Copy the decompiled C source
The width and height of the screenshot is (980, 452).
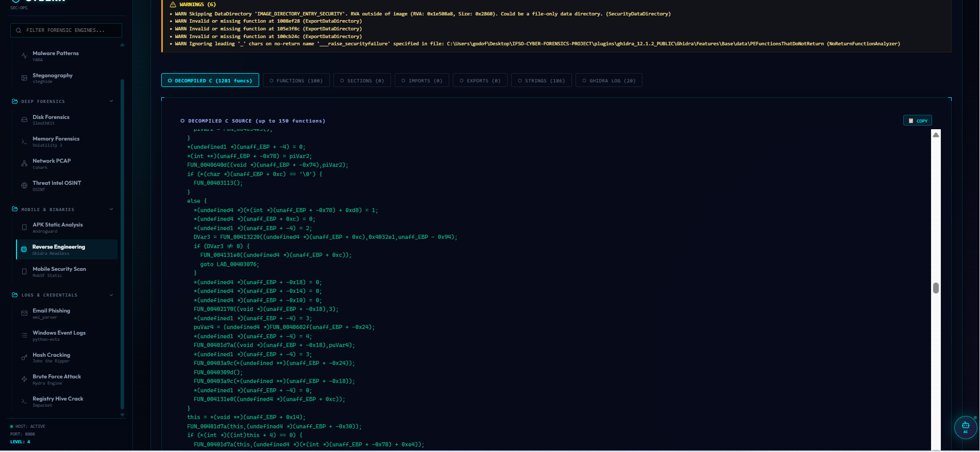click(x=918, y=121)
